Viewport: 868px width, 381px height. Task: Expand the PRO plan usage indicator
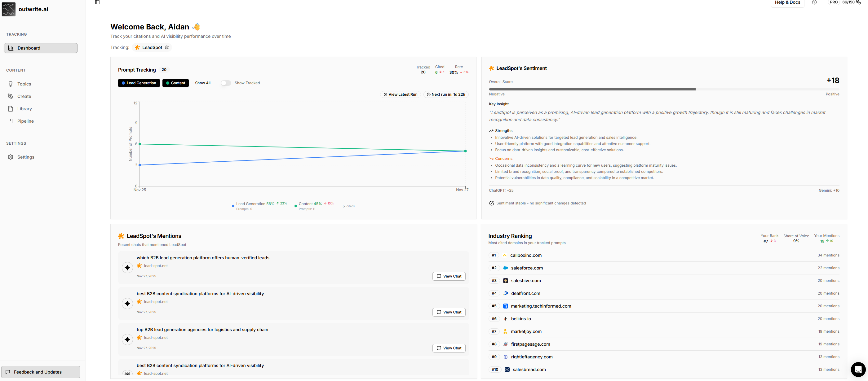tap(834, 2)
